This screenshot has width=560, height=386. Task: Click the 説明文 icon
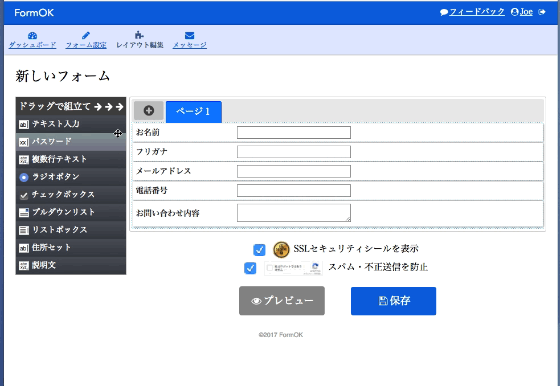pos(24,266)
